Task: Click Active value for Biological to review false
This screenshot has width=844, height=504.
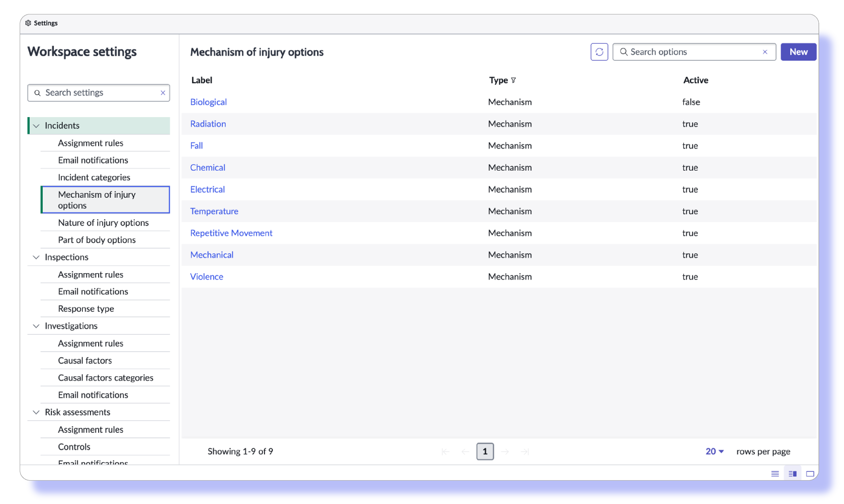Action: [691, 102]
